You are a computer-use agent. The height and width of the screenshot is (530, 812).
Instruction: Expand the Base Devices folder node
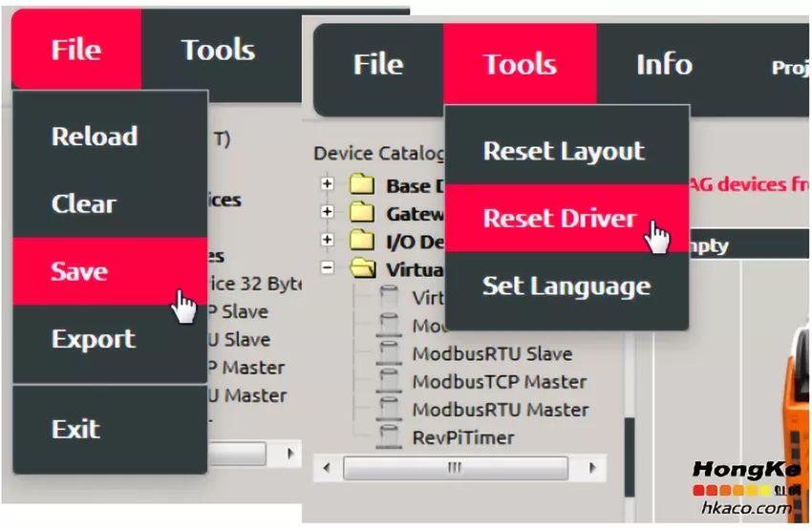328,183
